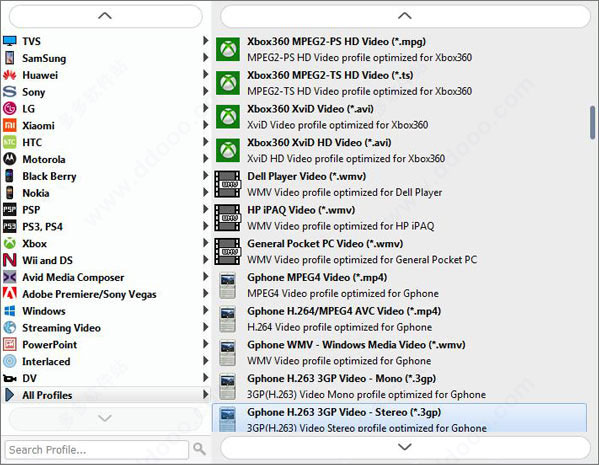Expand the All Profiles submenu arrow

click(206, 394)
